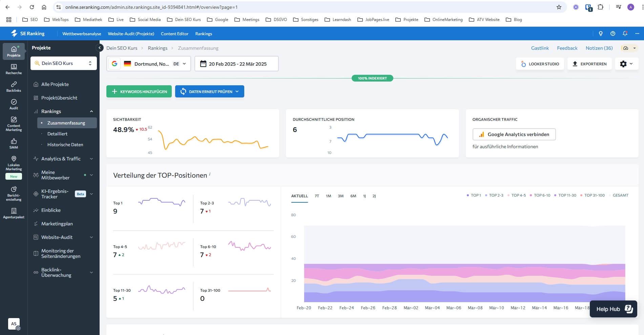Select the 3M chart period tab
This screenshot has width=644, height=335.
click(x=340, y=196)
